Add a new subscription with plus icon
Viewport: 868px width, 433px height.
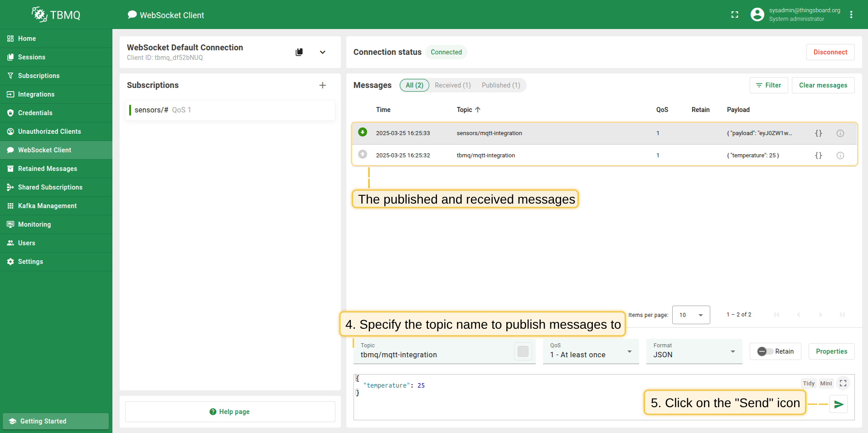322,85
